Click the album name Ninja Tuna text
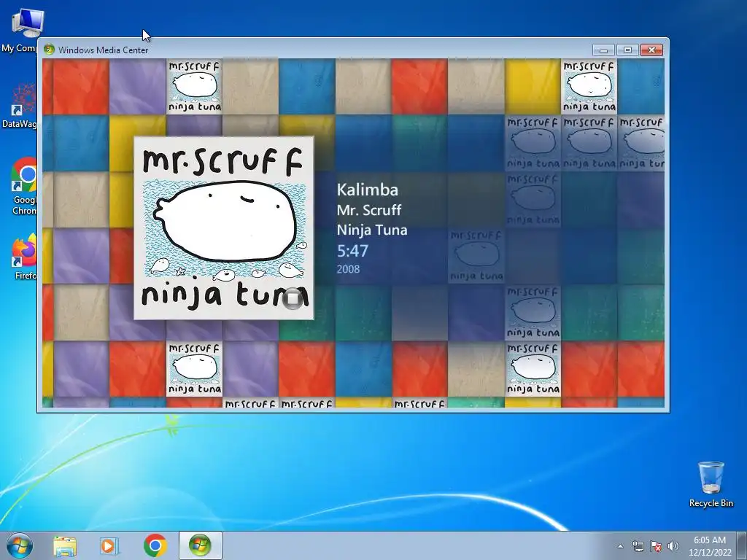 point(372,230)
